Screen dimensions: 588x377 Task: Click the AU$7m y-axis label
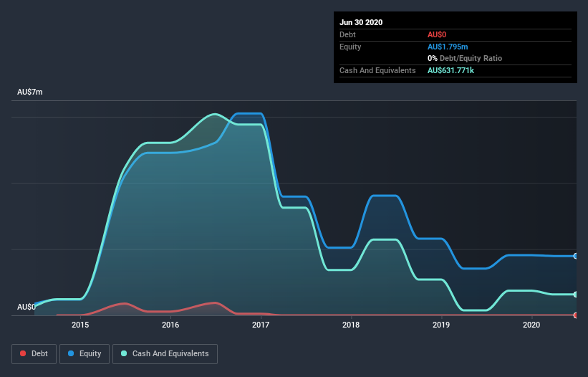[30, 92]
